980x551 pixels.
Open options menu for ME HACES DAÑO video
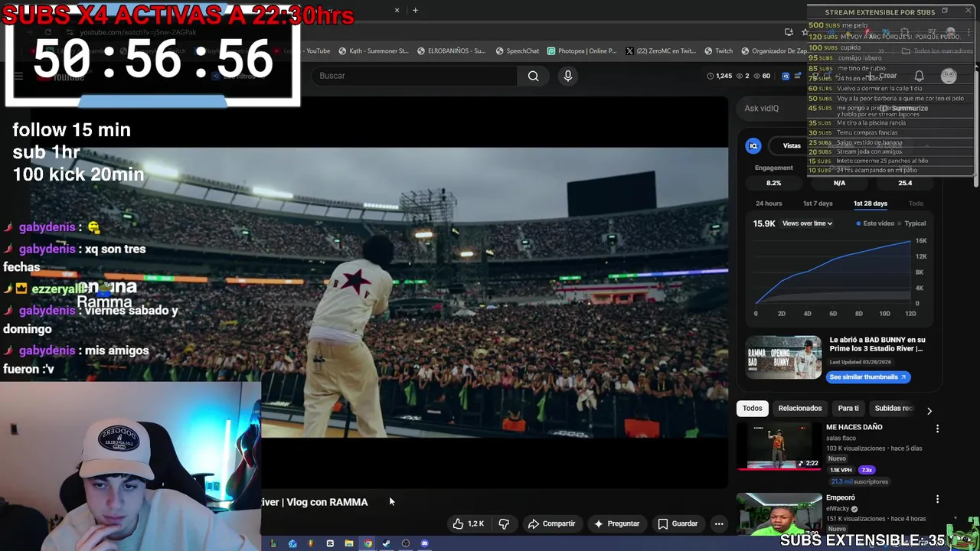937,429
